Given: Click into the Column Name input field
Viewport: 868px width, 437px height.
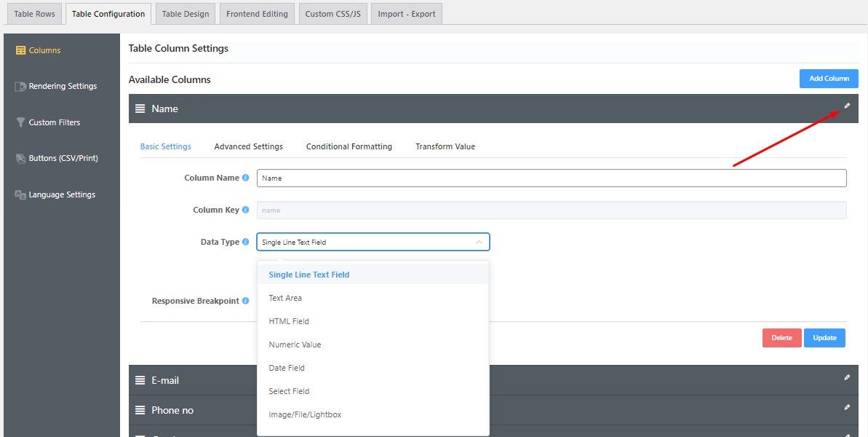Looking at the screenshot, I should [x=552, y=178].
